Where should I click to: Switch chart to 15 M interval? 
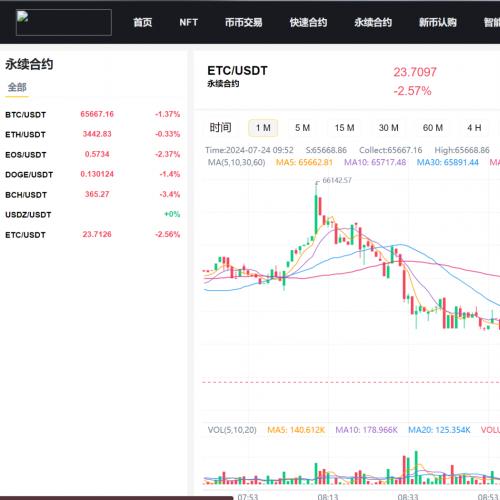point(345,128)
